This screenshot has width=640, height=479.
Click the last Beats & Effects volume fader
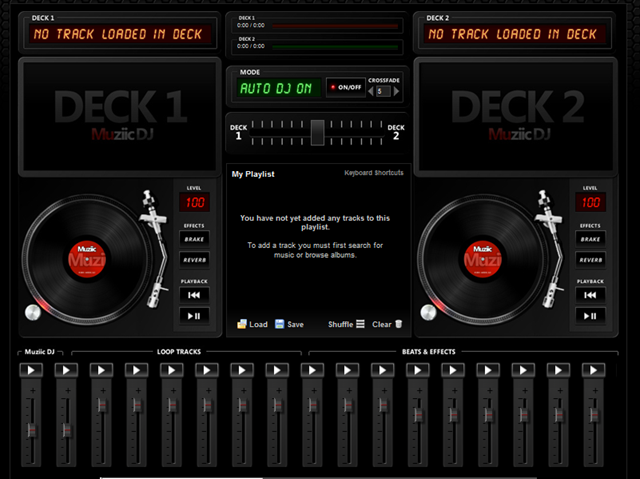tap(594, 415)
